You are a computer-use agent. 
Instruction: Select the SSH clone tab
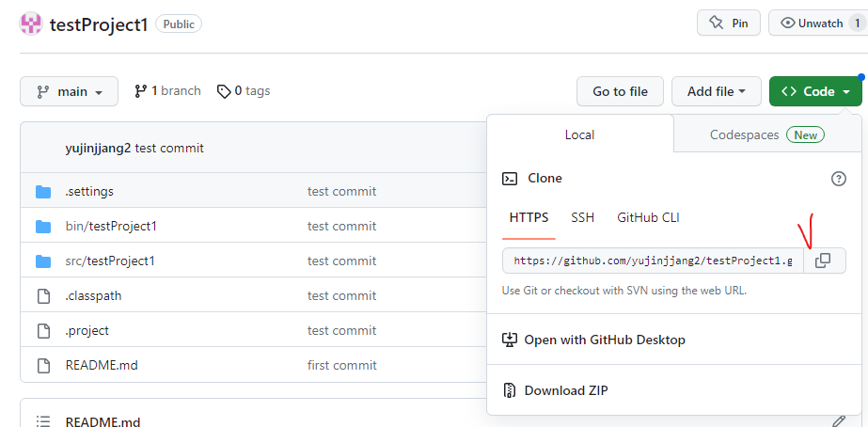582,217
